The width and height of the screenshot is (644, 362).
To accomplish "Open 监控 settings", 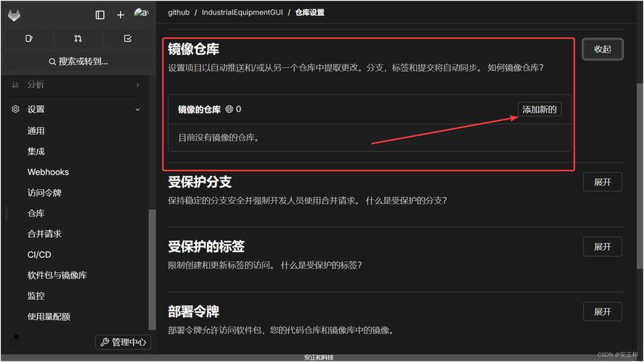I will [x=36, y=295].
